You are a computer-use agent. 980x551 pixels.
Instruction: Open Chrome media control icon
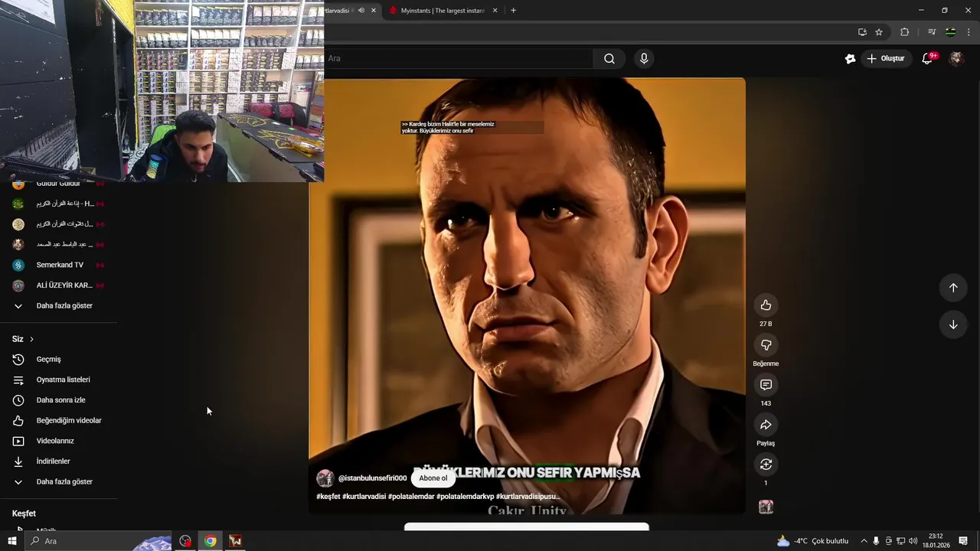click(x=932, y=32)
